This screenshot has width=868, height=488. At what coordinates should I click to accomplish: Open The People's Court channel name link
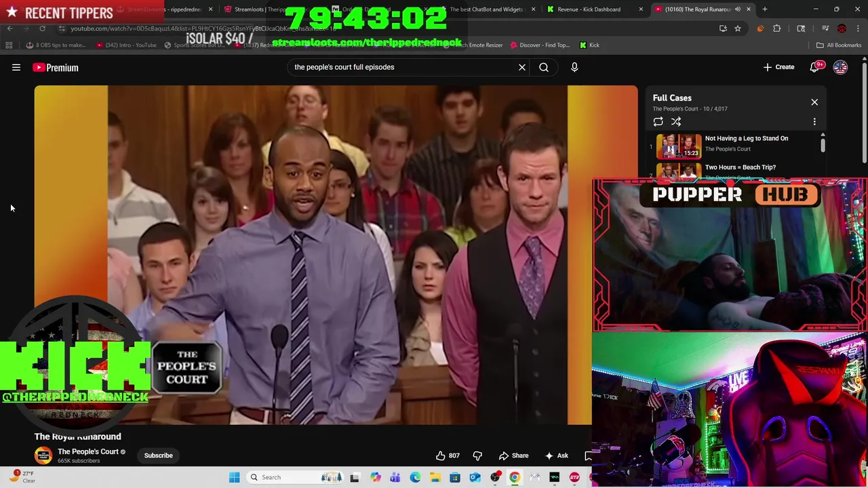tap(87, 451)
